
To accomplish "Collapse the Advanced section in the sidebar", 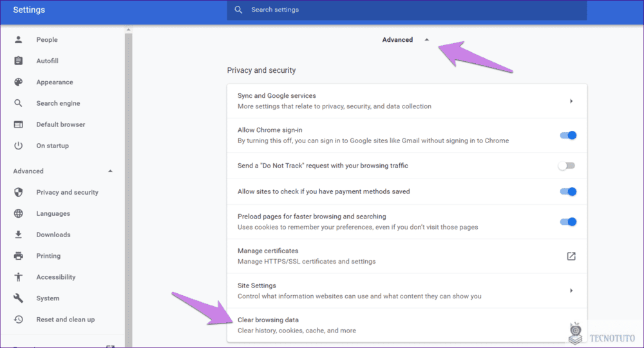I will coord(110,171).
